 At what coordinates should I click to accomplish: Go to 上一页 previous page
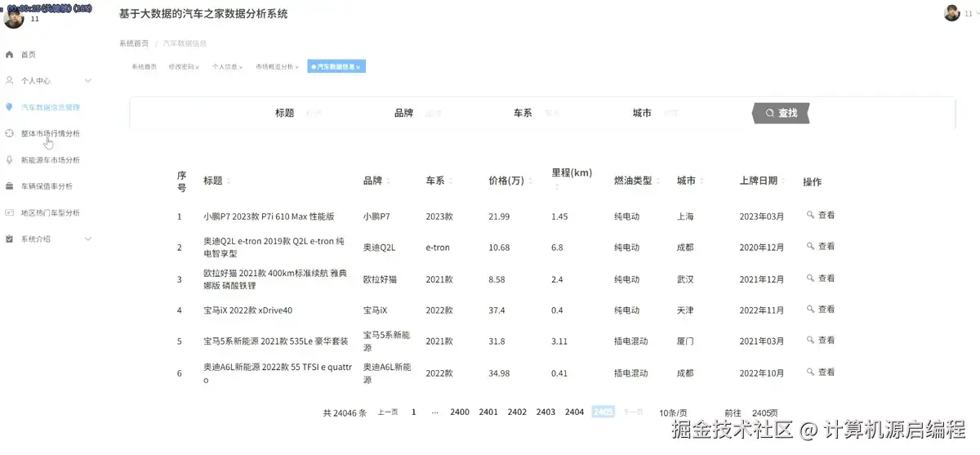pyautogui.click(x=388, y=413)
